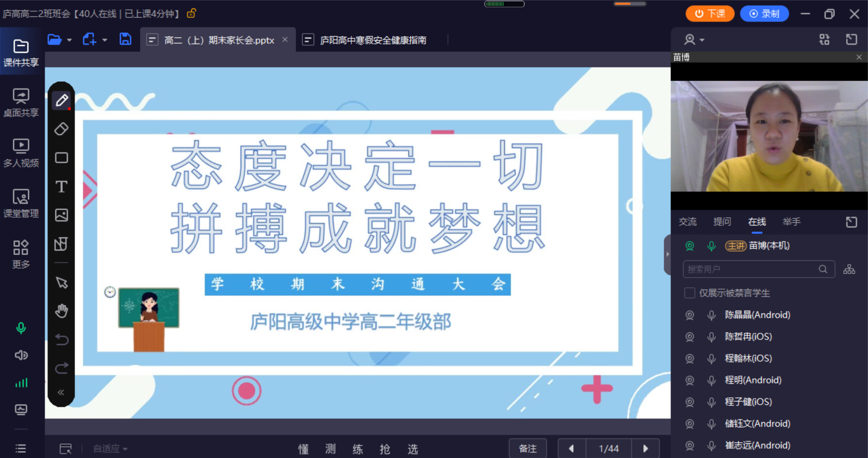Image resolution: width=868 pixels, height=458 pixels.
Task: Toggle microphone for 程明(Android)
Action: (x=712, y=381)
